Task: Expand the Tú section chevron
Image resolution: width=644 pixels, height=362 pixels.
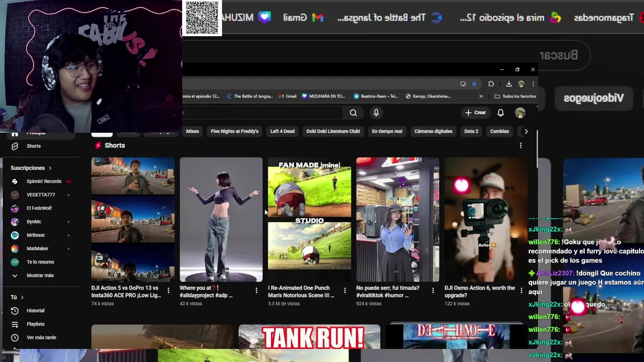Action: pos(22,298)
